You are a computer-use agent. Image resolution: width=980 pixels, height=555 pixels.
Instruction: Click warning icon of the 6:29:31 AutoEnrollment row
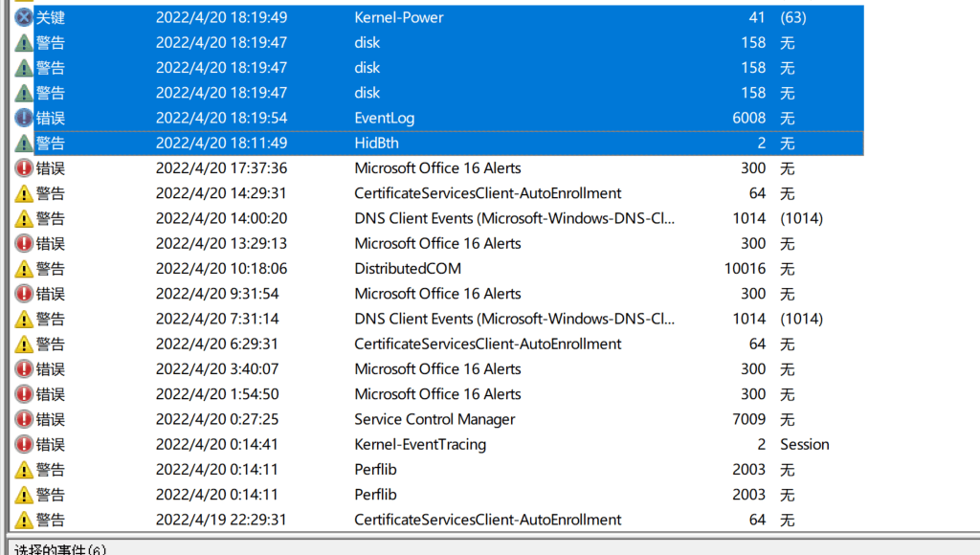(24, 344)
